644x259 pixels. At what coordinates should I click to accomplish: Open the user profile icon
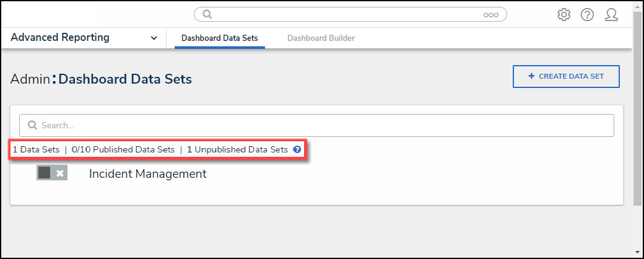tap(611, 14)
